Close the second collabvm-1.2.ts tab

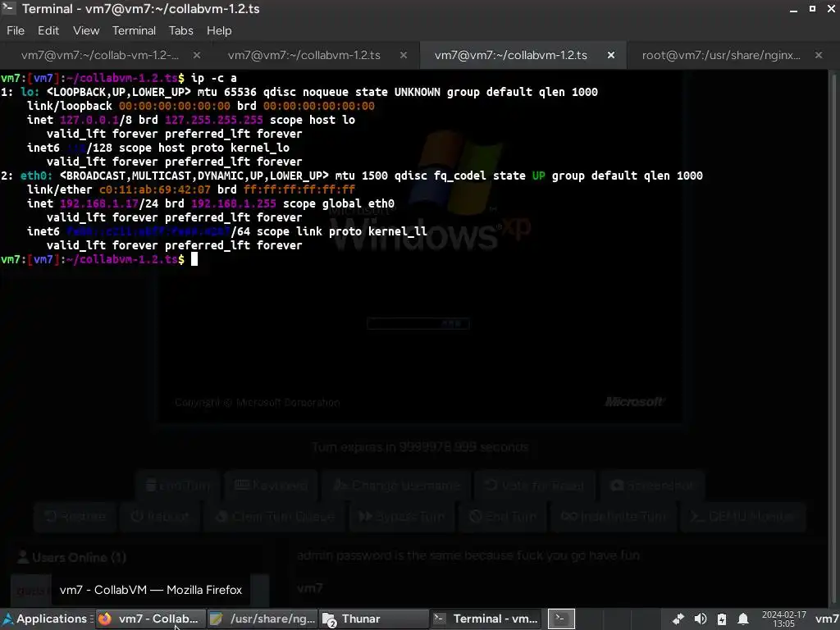(404, 55)
